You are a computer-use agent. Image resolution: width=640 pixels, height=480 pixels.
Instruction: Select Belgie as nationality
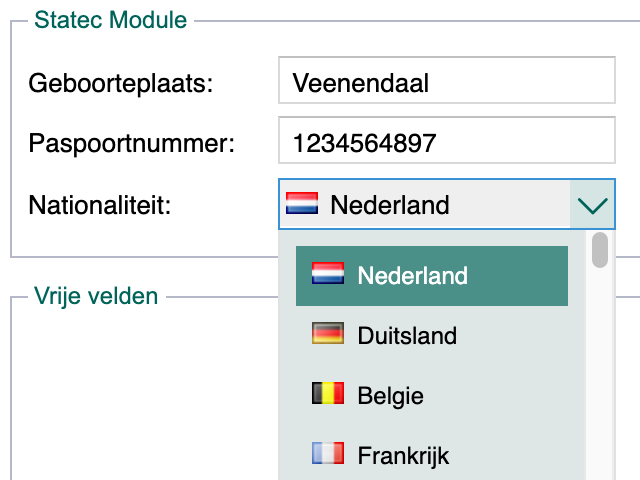(x=432, y=396)
